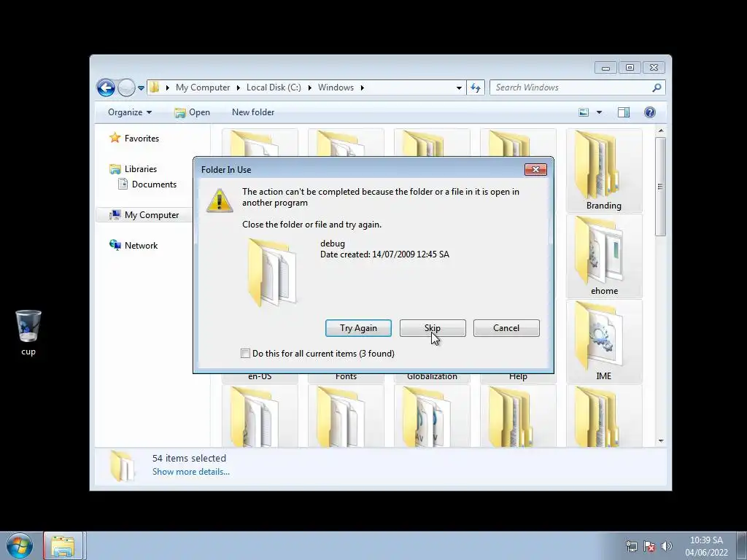Expand the arrow before My Computer breadcrumb
747x560 pixels.
[x=168, y=87]
